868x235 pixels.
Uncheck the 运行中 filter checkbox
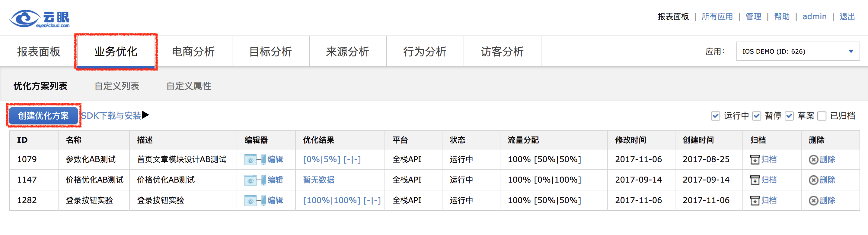click(x=715, y=116)
